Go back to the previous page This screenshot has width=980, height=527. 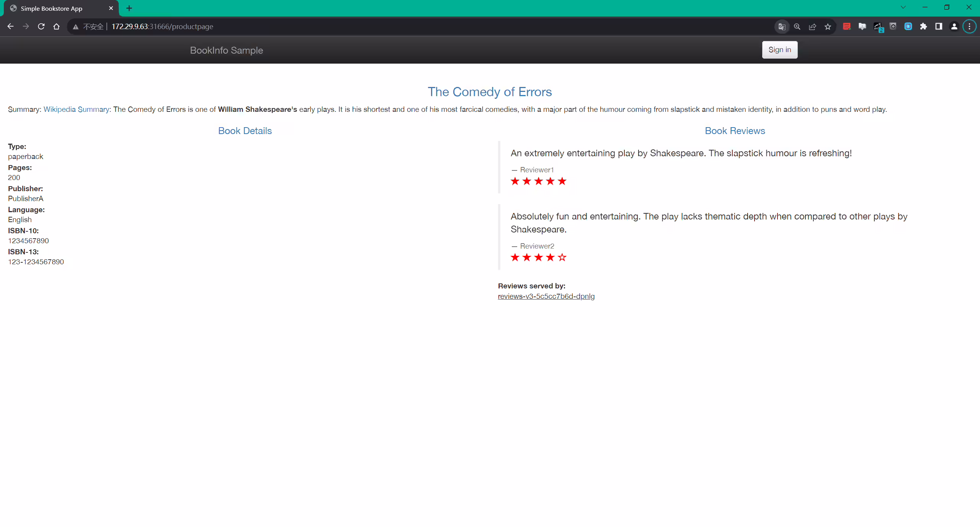pos(10,26)
